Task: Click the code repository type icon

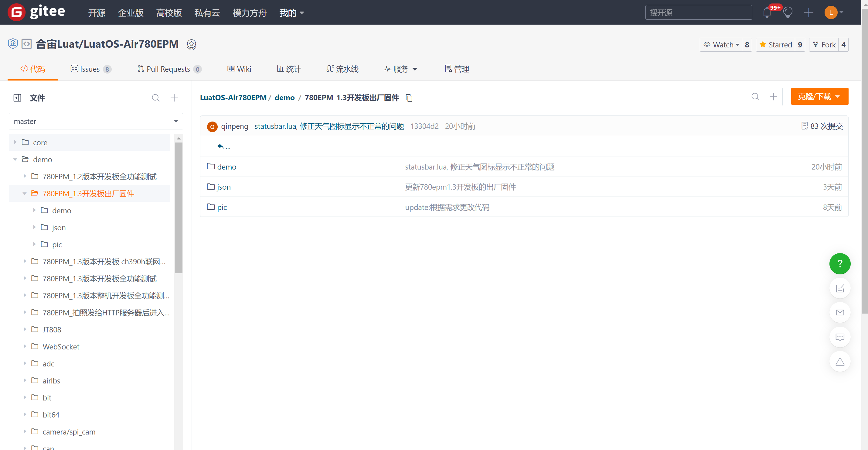Action: tap(27, 44)
